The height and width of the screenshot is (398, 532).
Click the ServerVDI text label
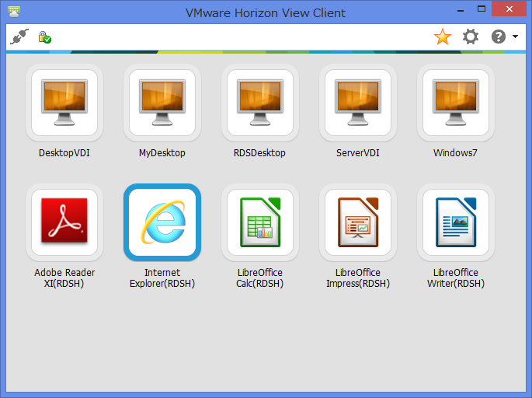pyautogui.click(x=357, y=153)
